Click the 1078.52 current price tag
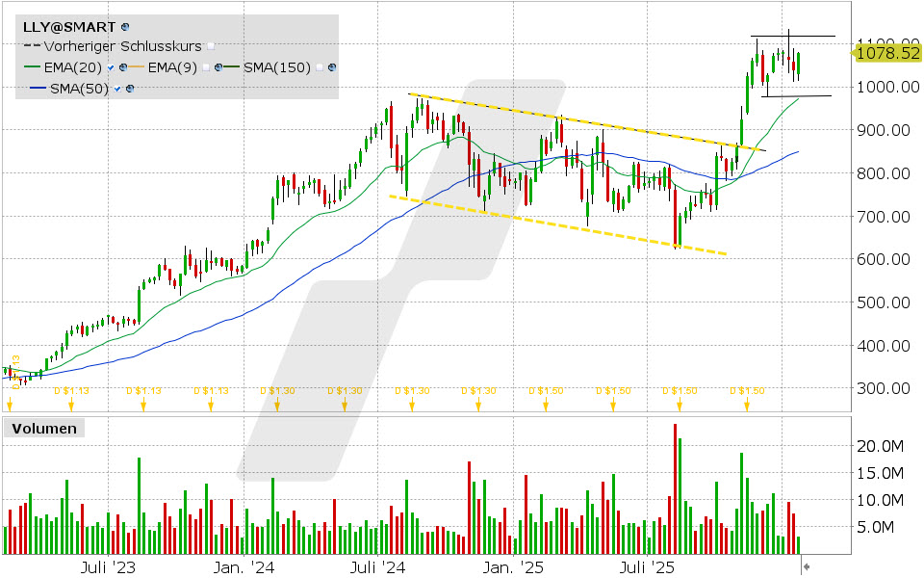 coord(886,53)
